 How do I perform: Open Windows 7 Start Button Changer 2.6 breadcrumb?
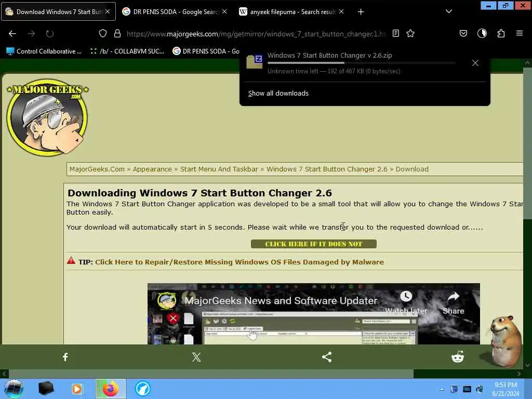tap(327, 169)
